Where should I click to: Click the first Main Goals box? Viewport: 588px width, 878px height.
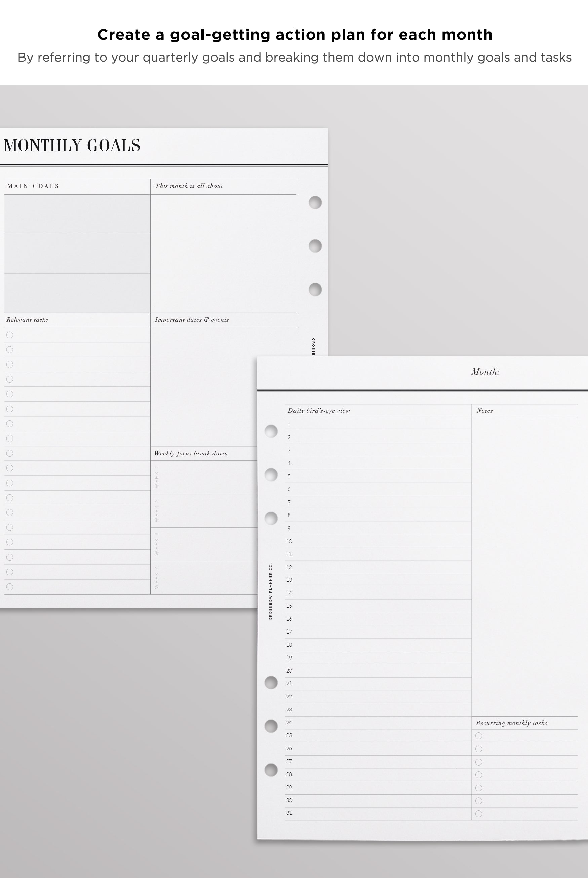pyautogui.click(x=77, y=214)
